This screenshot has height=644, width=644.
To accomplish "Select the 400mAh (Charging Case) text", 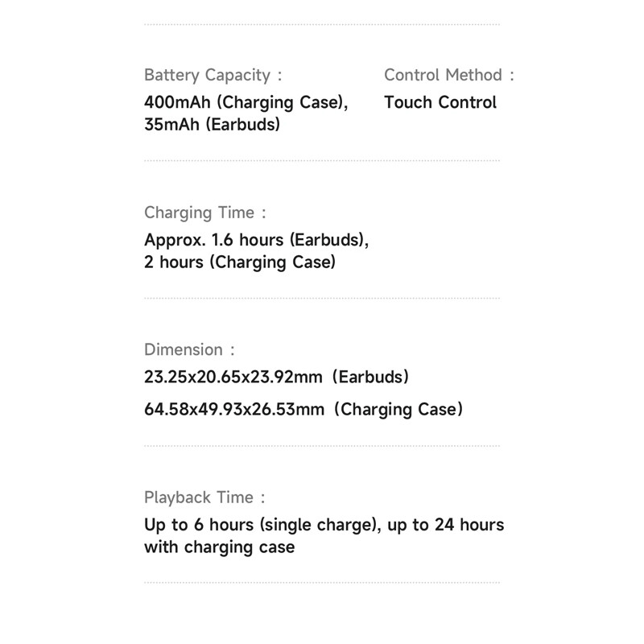I will [x=246, y=103].
